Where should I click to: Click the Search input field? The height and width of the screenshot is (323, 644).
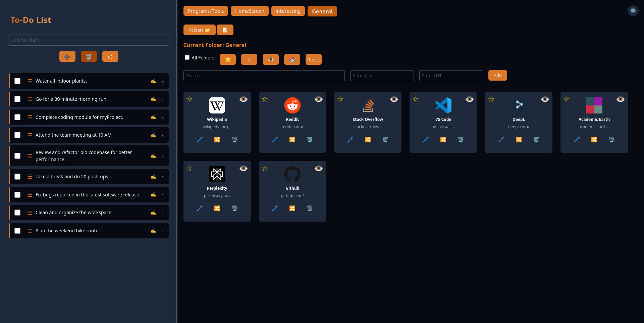point(264,76)
